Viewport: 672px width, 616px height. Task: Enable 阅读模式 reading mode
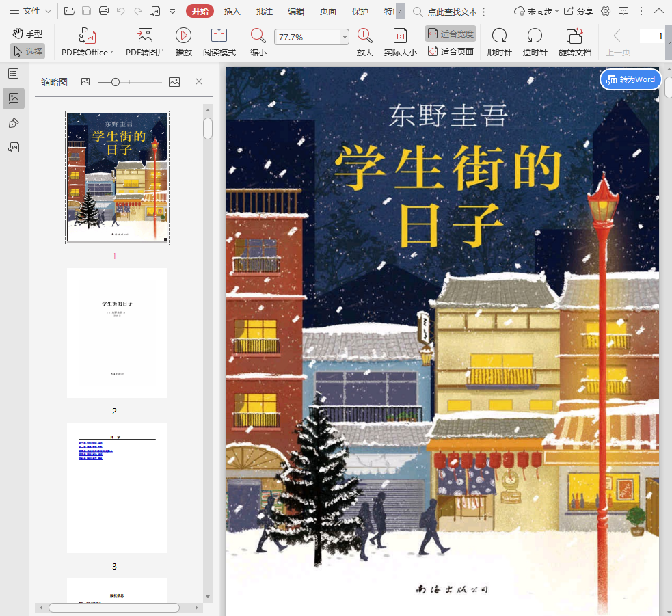point(219,42)
